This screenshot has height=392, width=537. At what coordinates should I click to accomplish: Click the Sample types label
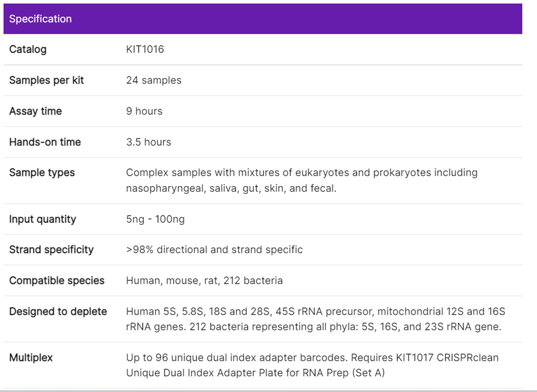pos(42,172)
